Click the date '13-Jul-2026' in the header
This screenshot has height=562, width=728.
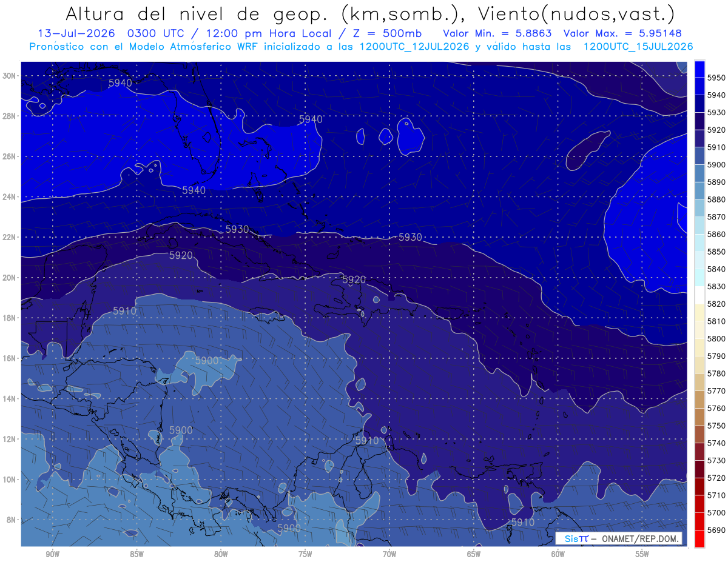(76, 33)
